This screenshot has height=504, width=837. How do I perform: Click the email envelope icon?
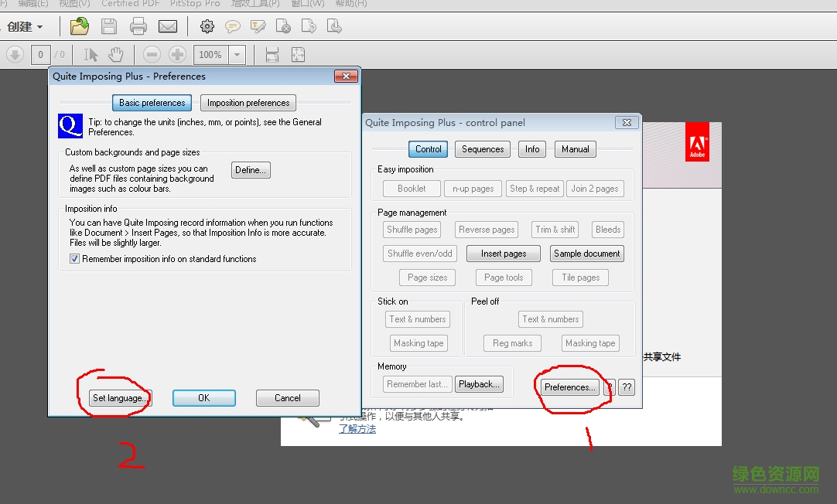168,26
